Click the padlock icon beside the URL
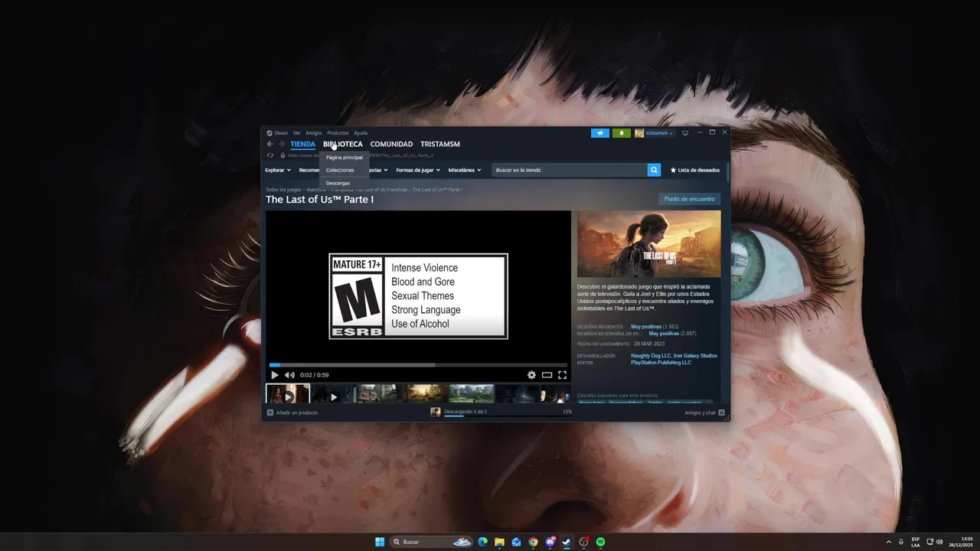Viewport: 980px width, 551px height. point(283,155)
